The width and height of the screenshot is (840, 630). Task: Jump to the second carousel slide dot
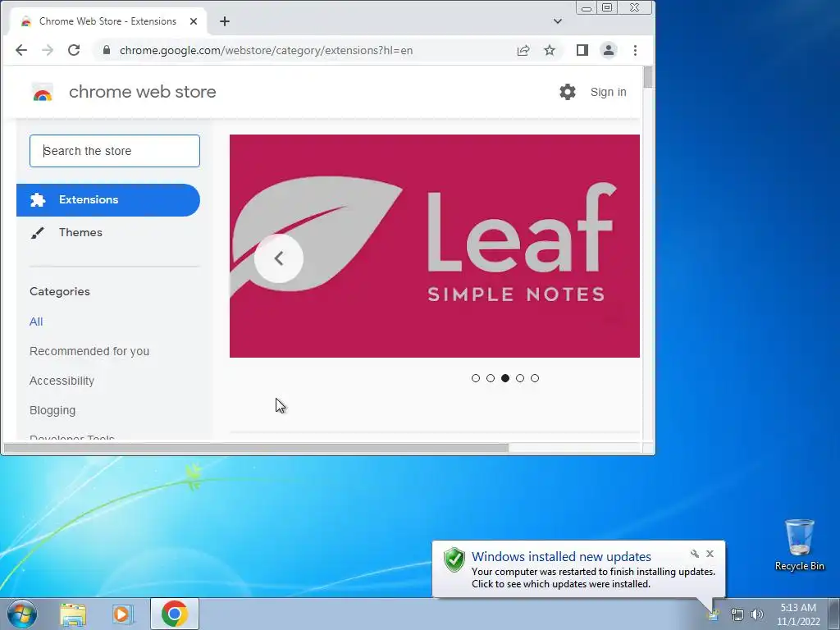[491, 378]
